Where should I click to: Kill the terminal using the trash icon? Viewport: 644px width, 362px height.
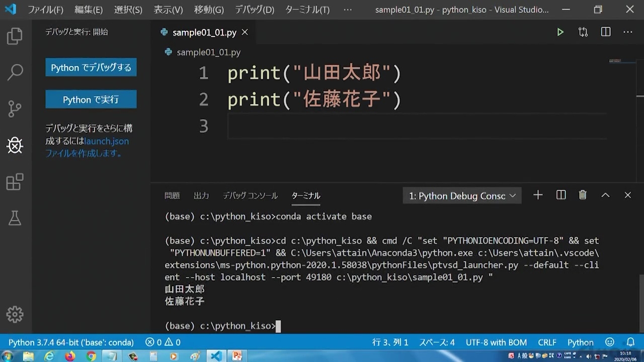(x=583, y=195)
